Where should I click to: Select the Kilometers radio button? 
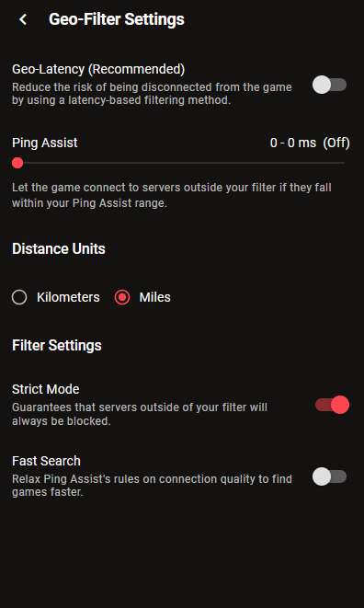(19, 297)
